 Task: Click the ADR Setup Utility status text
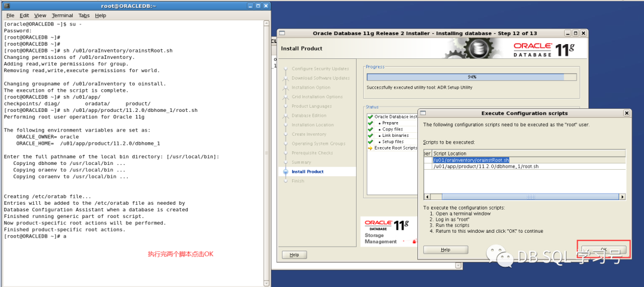click(x=419, y=88)
